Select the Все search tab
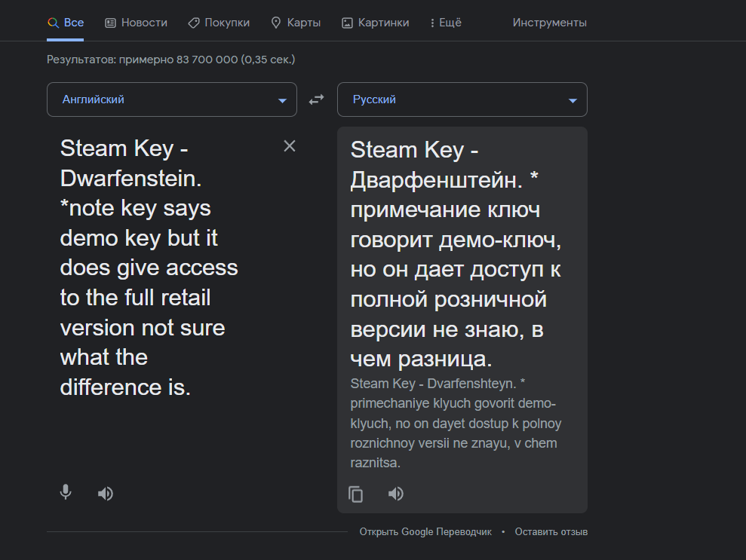The height and width of the screenshot is (560, 746). (66, 23)
